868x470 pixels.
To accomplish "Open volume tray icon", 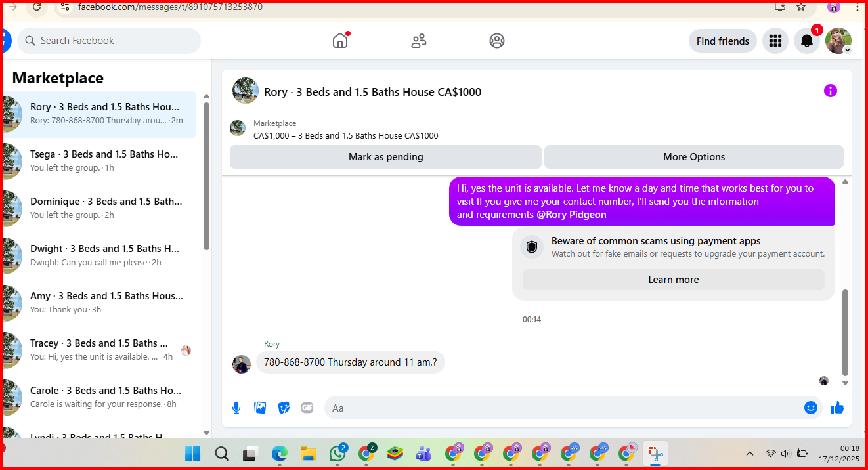I will point(785,454).
